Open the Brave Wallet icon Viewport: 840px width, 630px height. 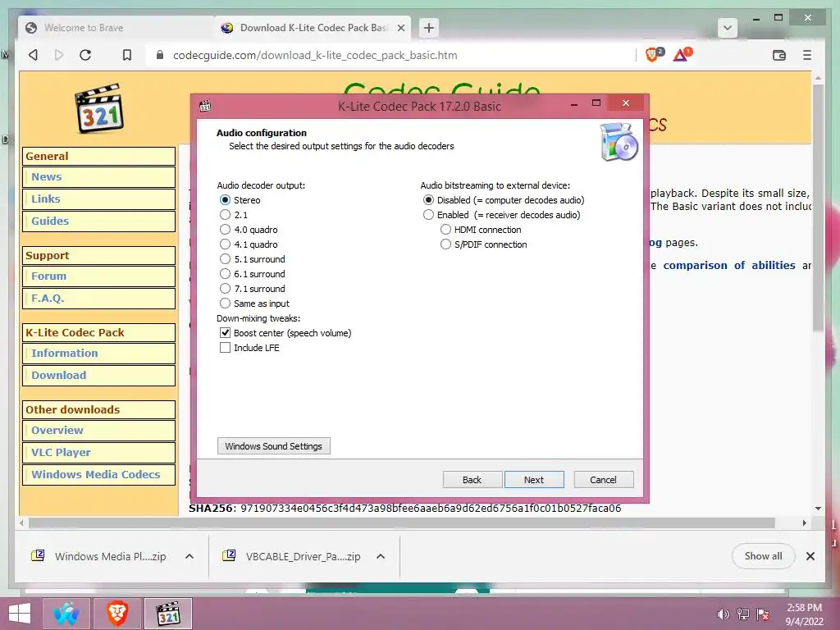tap(779, 55)
